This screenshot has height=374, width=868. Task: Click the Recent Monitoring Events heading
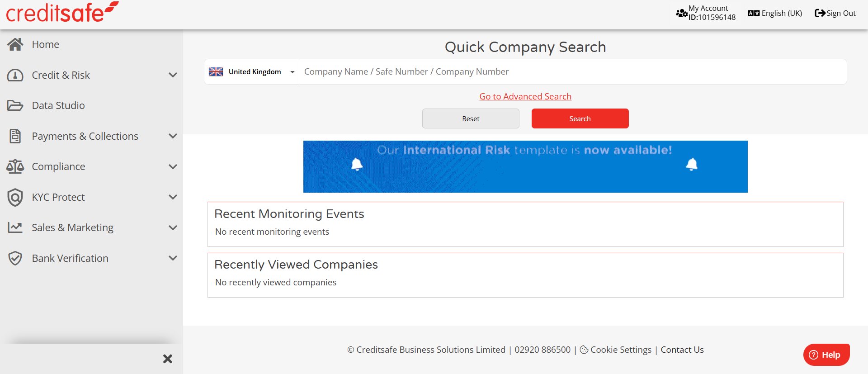click(289, 214)
